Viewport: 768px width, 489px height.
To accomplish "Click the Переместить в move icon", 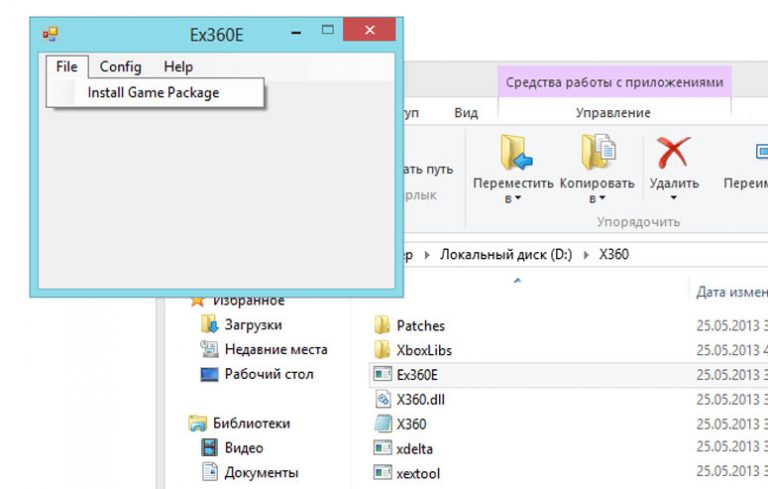I will tap(515, 153).
